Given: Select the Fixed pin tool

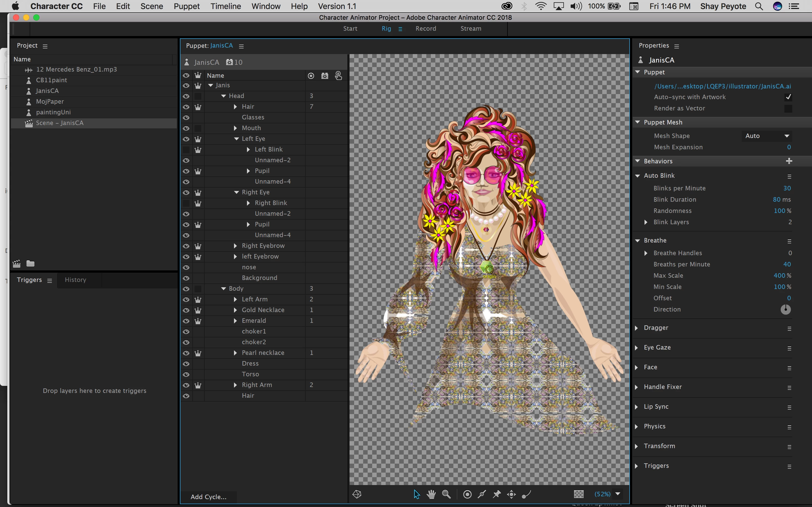Looking at the screenshot, I should [x=497, y=494].
